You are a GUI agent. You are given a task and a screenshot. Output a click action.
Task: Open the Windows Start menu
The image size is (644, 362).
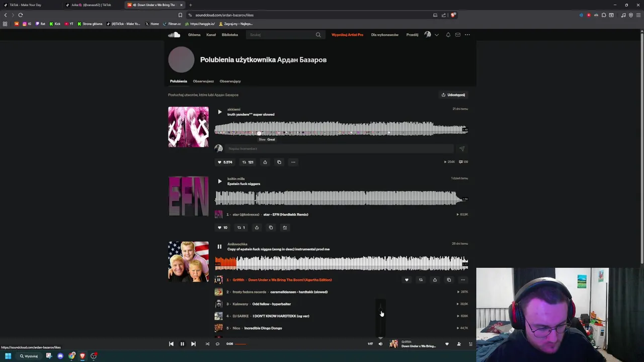[x=8, y=356]
